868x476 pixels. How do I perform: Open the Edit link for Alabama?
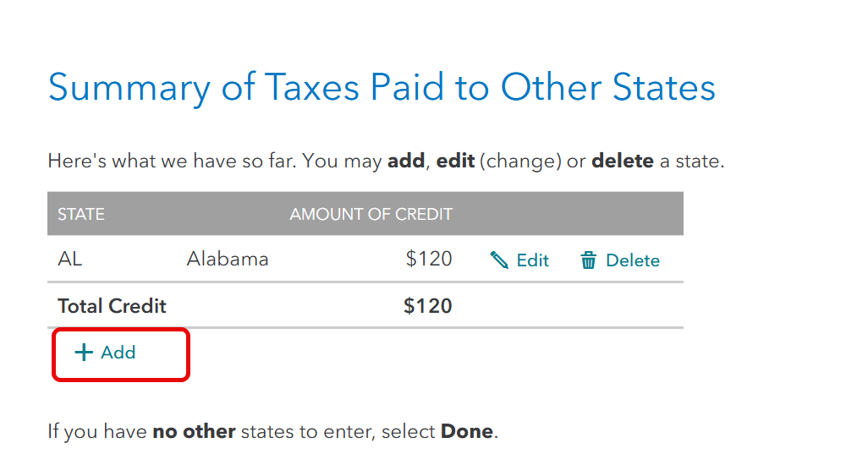[532, 260]
